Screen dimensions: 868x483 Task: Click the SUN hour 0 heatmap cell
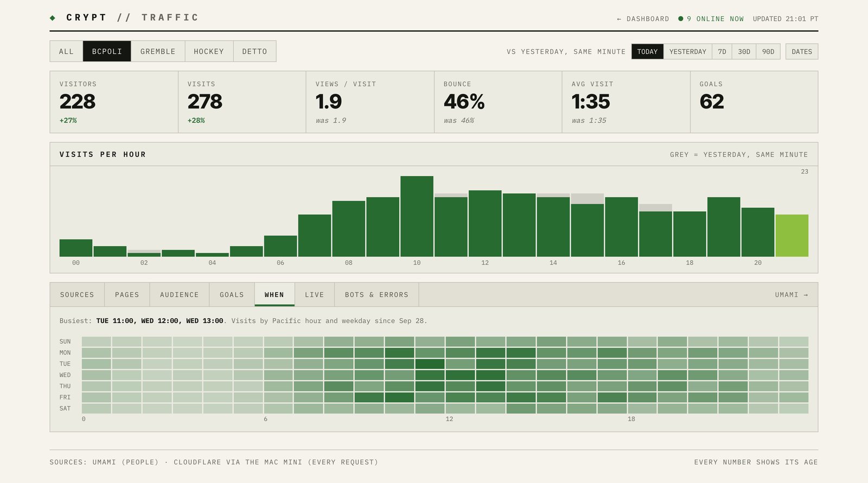coord(97,341)
